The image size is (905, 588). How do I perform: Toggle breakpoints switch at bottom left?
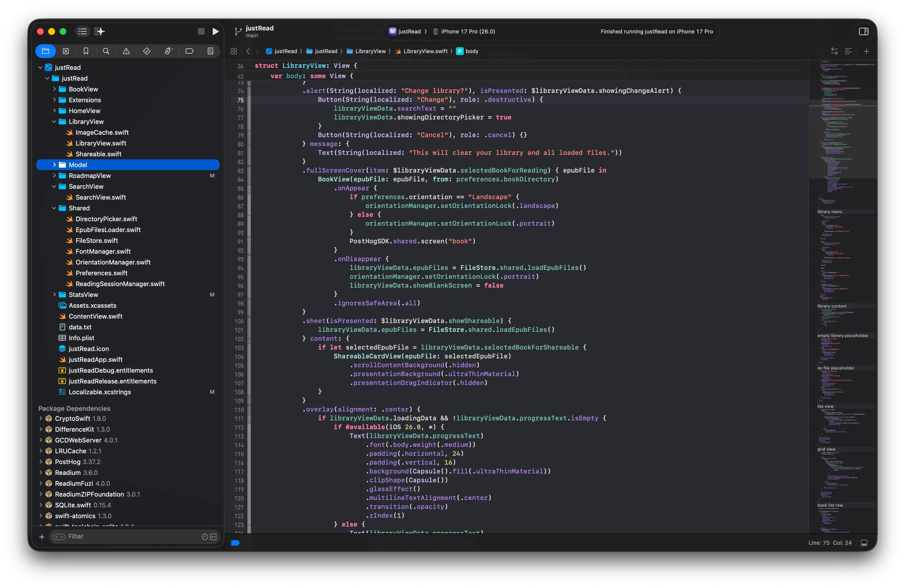235,543
